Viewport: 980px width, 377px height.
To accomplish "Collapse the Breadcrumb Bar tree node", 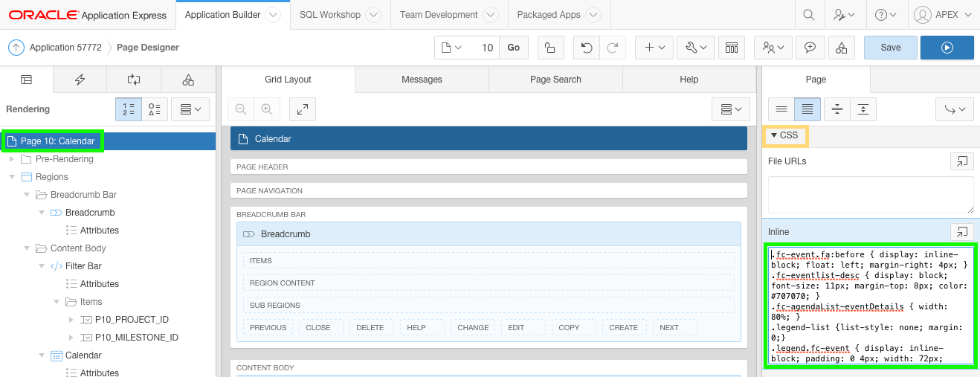I will click(x=26, y=195).
